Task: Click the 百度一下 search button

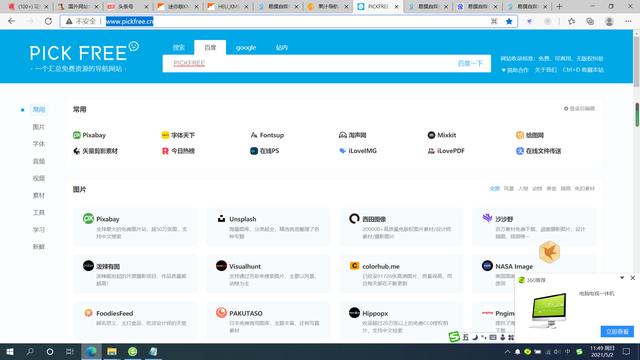Action: tap(470, 63)
